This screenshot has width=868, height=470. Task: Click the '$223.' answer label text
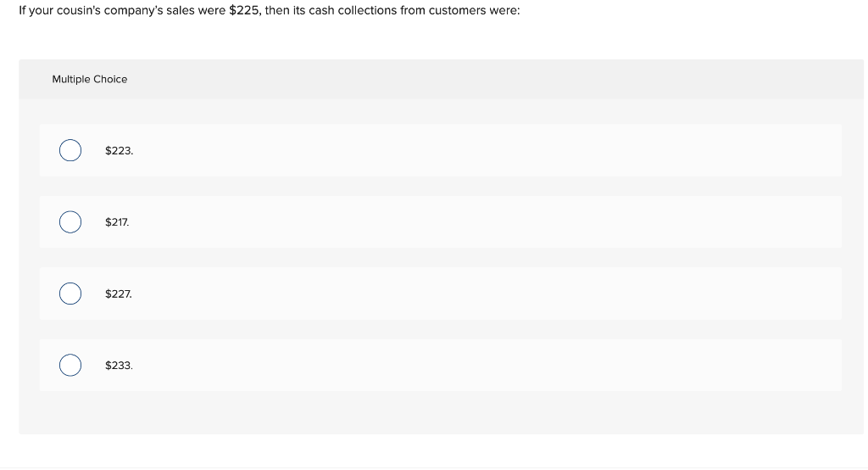(x=119, y=151)
